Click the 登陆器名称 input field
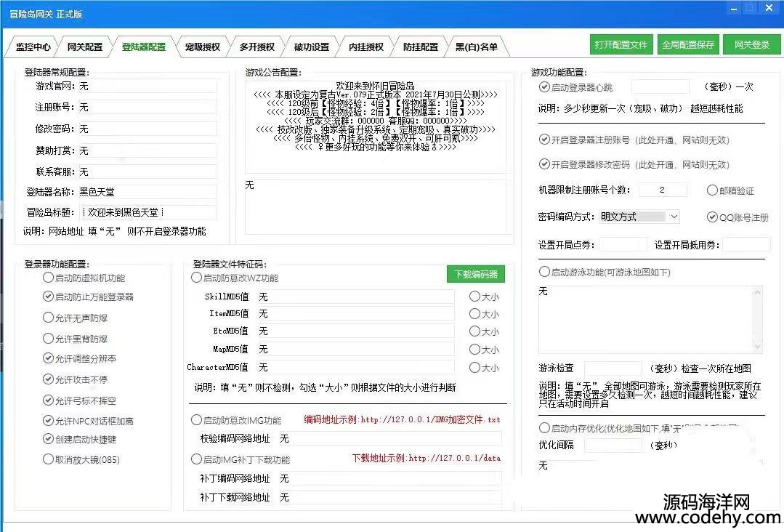 pyautogui.click(x=146, y=193)
